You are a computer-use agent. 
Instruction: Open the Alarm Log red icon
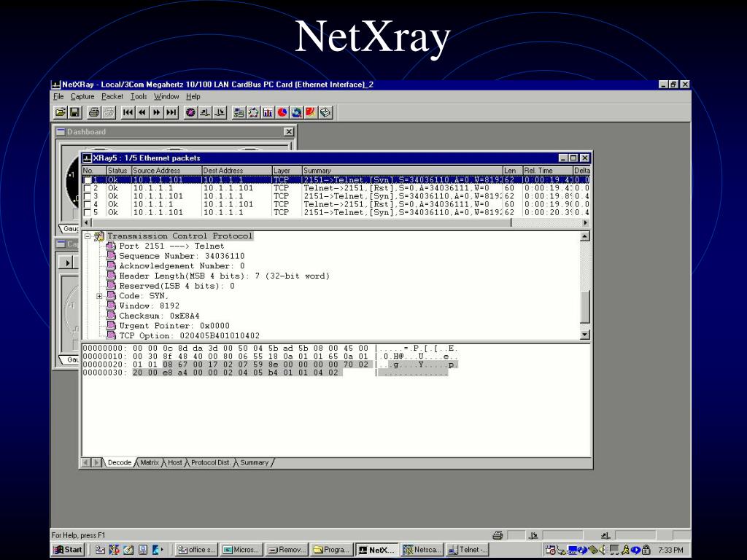311,112
